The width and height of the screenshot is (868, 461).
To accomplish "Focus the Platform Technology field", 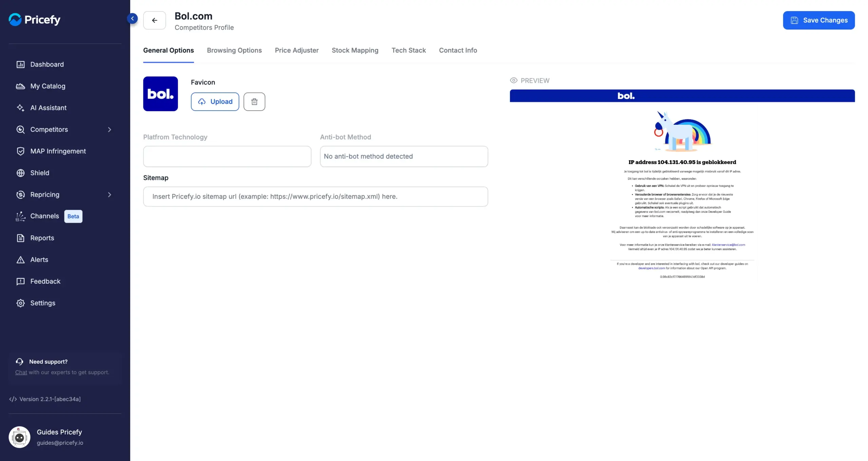I will pos(227,156).
